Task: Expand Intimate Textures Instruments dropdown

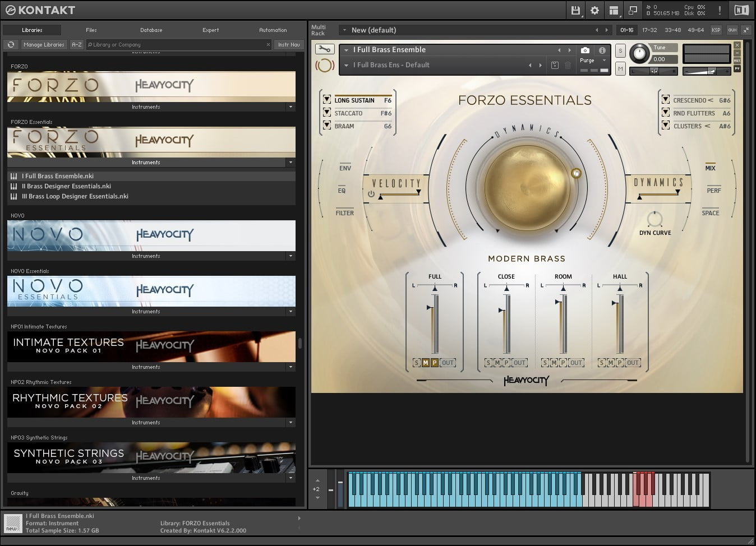Action: (x=291, y=367)
